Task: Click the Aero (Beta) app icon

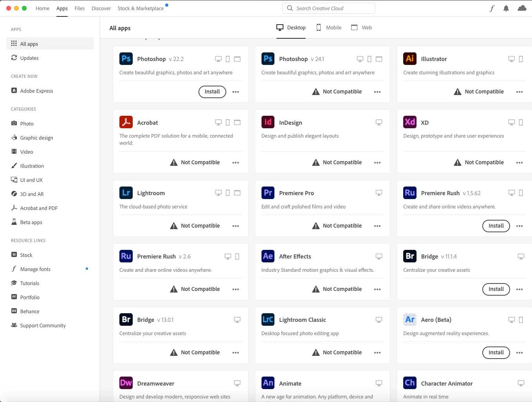Action: click(410, 319)
